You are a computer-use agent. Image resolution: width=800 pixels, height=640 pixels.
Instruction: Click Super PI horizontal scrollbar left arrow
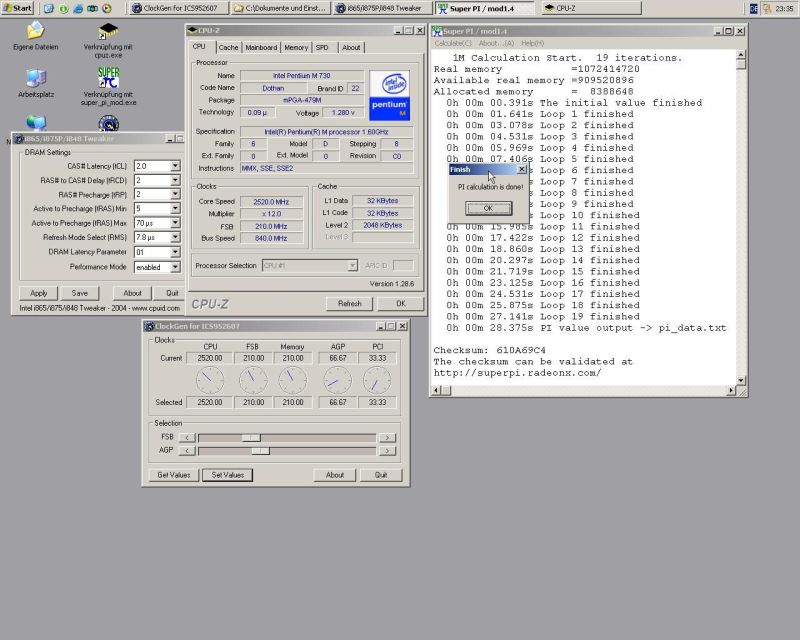click(437, 390)
